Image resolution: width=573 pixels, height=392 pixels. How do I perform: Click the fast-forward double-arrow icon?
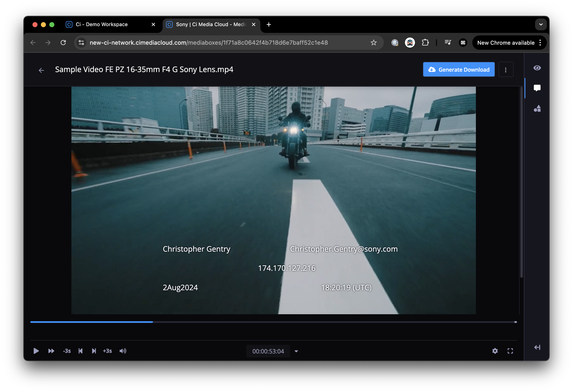click(51, 351)
